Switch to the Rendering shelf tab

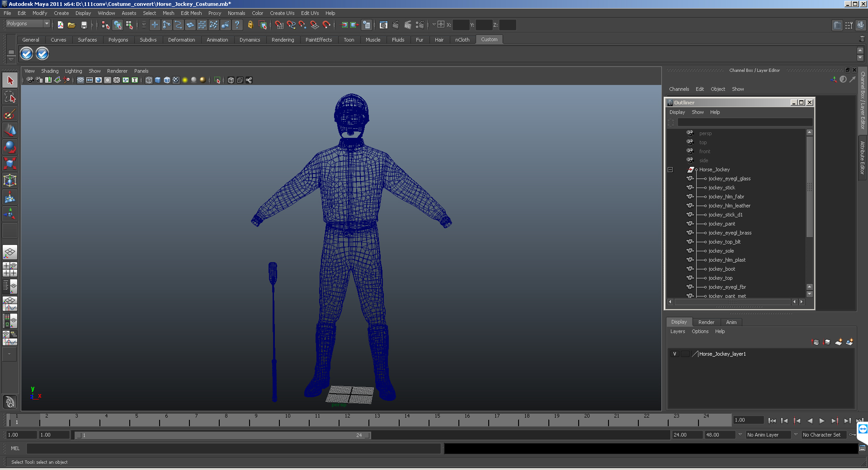coord(283,40)
